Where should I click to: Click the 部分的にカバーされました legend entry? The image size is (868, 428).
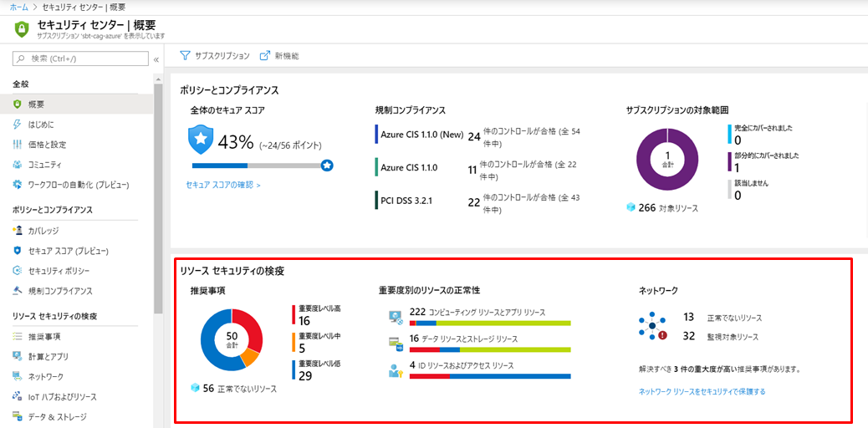click(763, 161)
